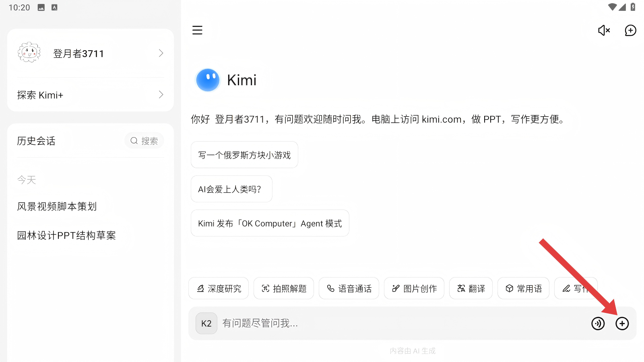Start 语音通话 voice call
Image resolution: width=644 pixels, height=362 pixels.
click(x=349, y=288)
